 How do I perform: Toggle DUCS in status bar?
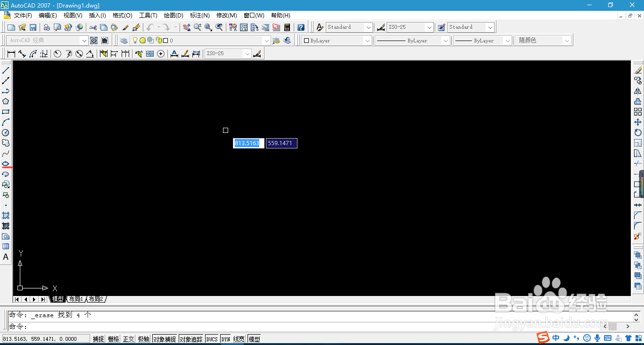(212, 339)
